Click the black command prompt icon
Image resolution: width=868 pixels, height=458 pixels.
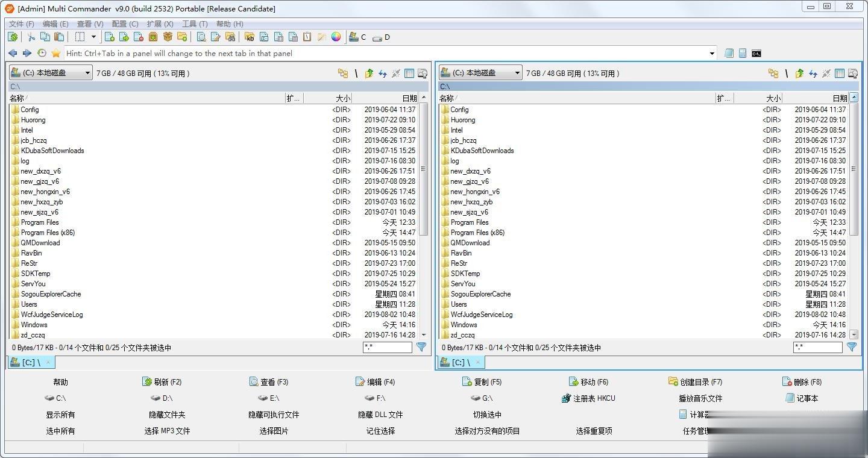point(756,54)
